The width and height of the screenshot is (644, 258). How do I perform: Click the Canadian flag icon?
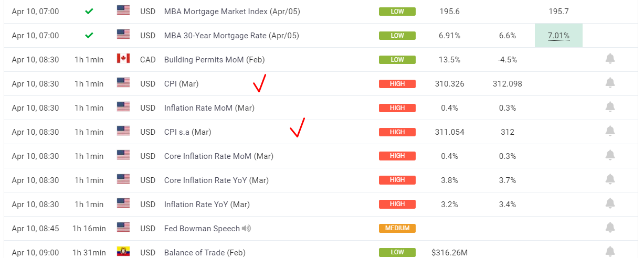point(123,59)
